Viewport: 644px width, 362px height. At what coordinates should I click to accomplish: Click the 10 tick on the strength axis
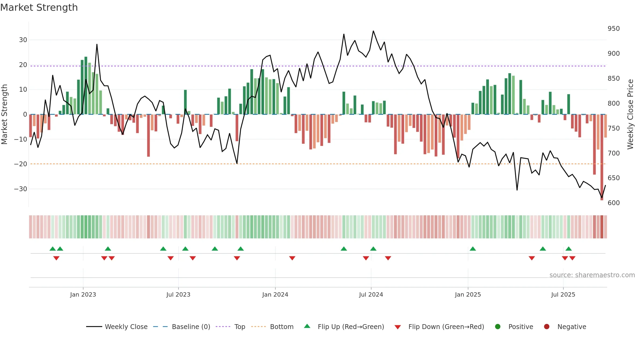[23, 90]
